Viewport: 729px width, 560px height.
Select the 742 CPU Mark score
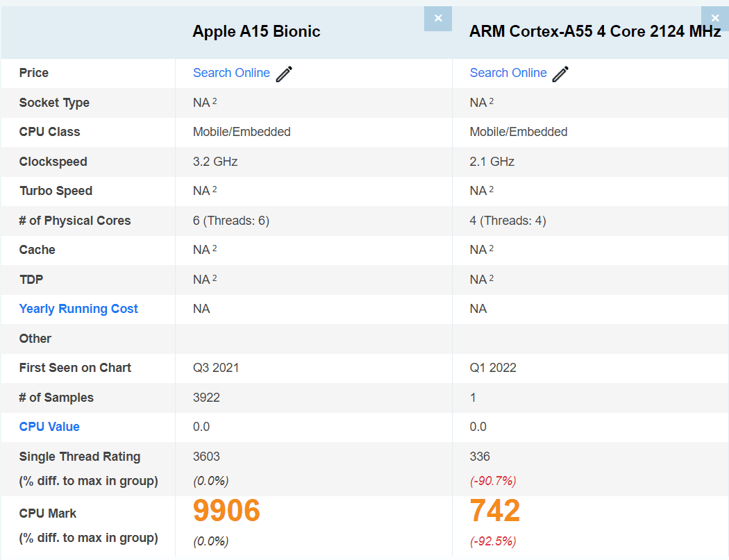pos(494,511)
